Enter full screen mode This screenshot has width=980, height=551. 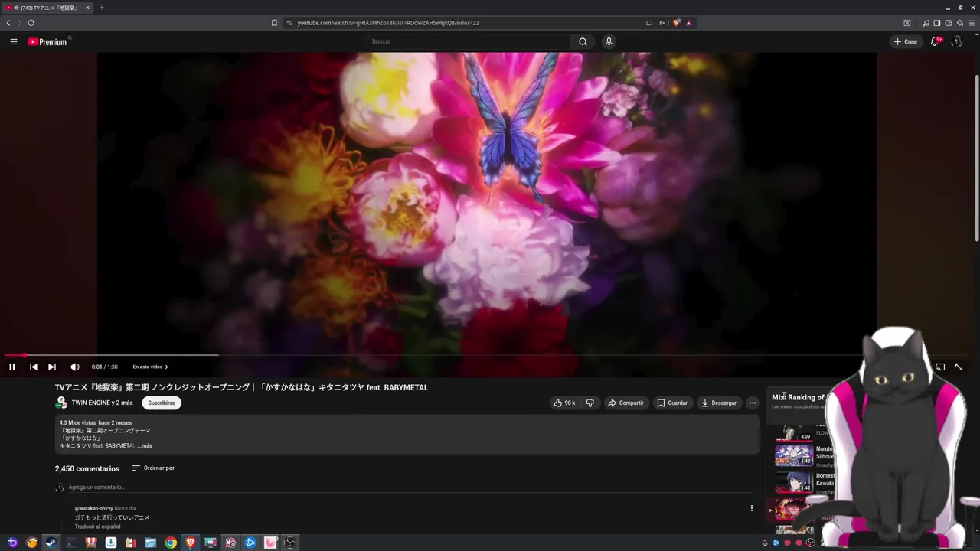[x=959, y=367]
